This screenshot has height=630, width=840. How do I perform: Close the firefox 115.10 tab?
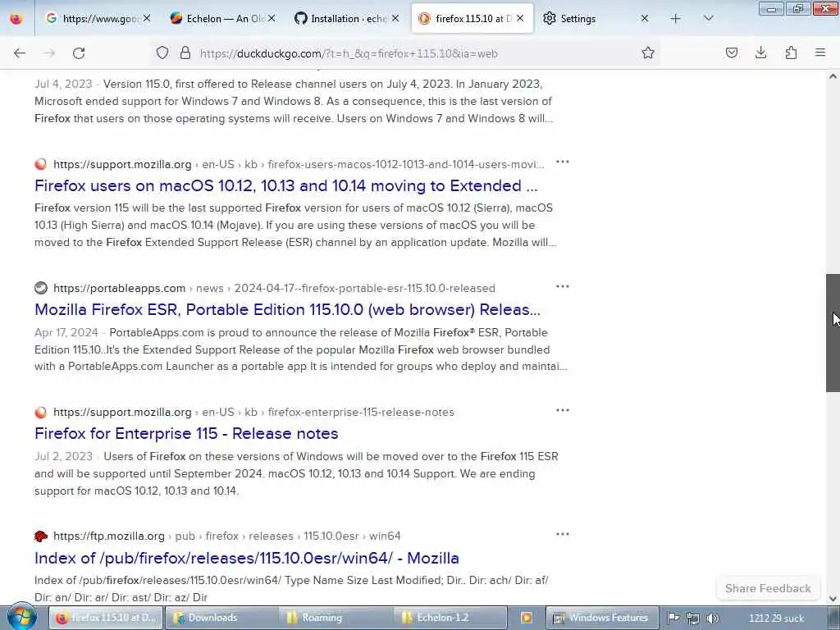[x=520, y=19]
